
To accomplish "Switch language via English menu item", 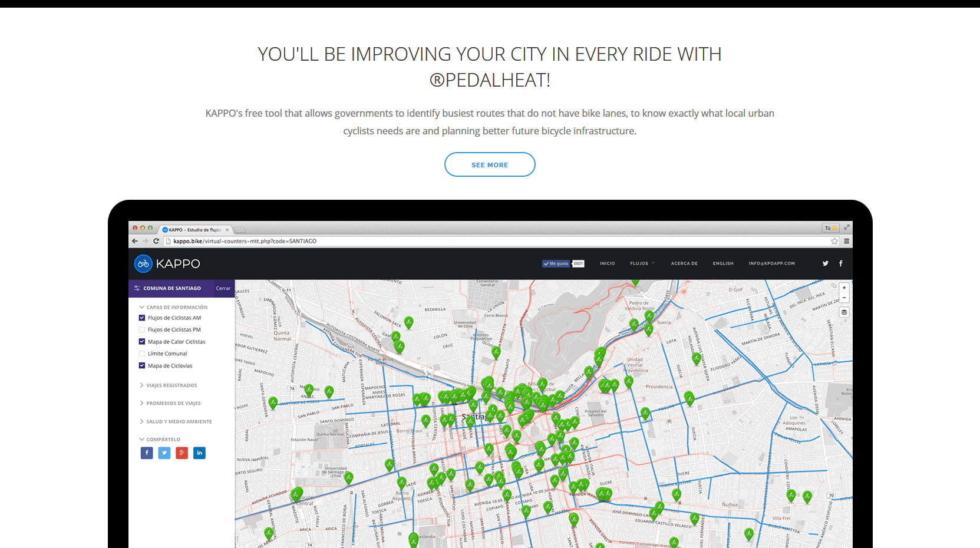I will pos(723,263).
